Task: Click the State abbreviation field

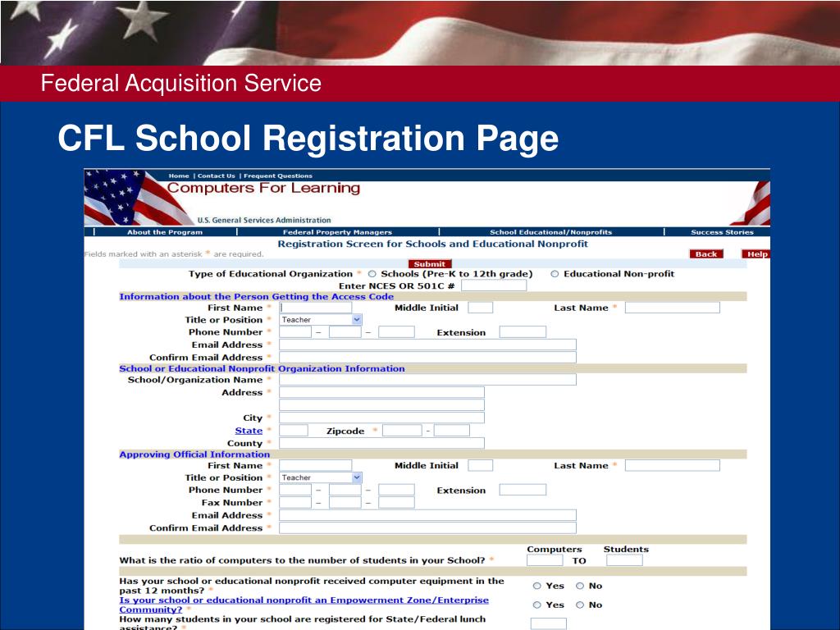Action: [294, 430]
